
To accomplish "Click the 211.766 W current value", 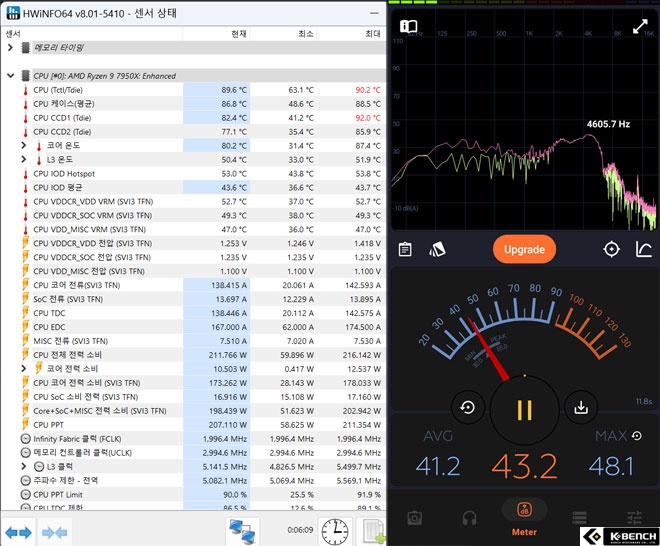I will tap(228, 355).
